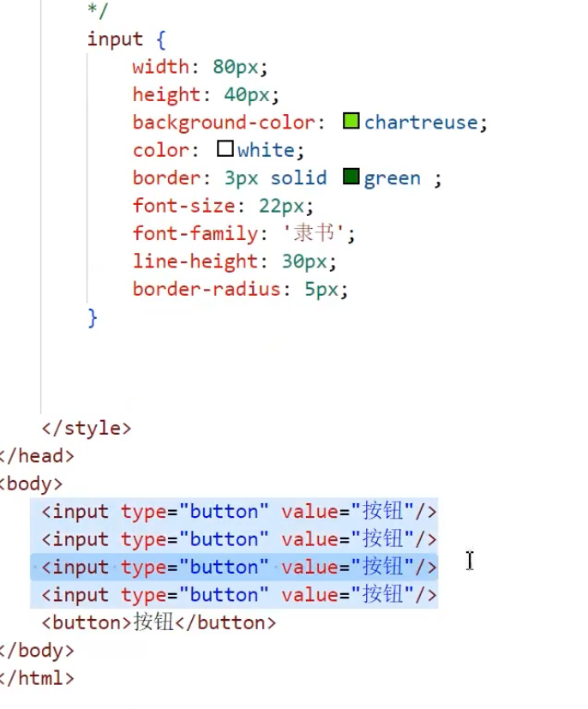Click the '<button>按钮</button>' line
Screen dimensions: 588x709
click(159, 622)
